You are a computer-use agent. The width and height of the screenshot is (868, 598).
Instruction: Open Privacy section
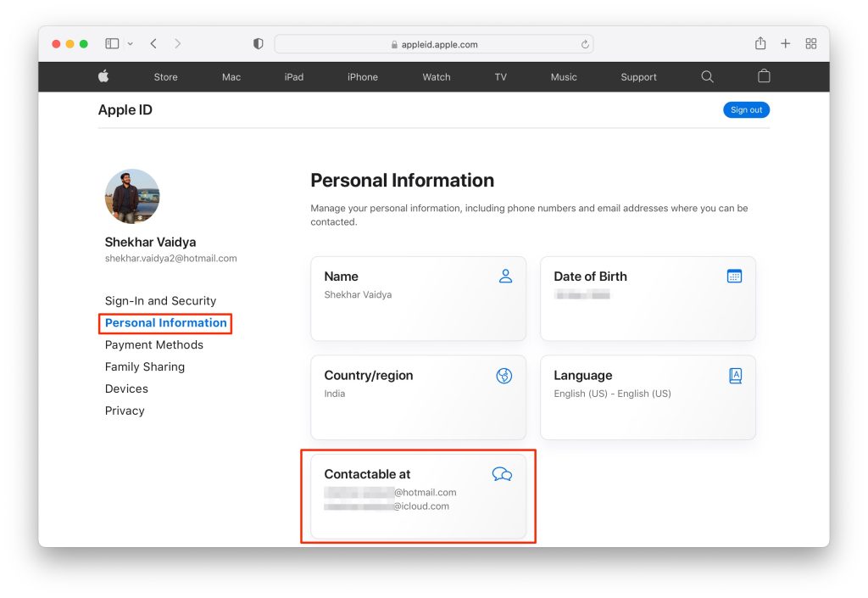coord(125,411)
